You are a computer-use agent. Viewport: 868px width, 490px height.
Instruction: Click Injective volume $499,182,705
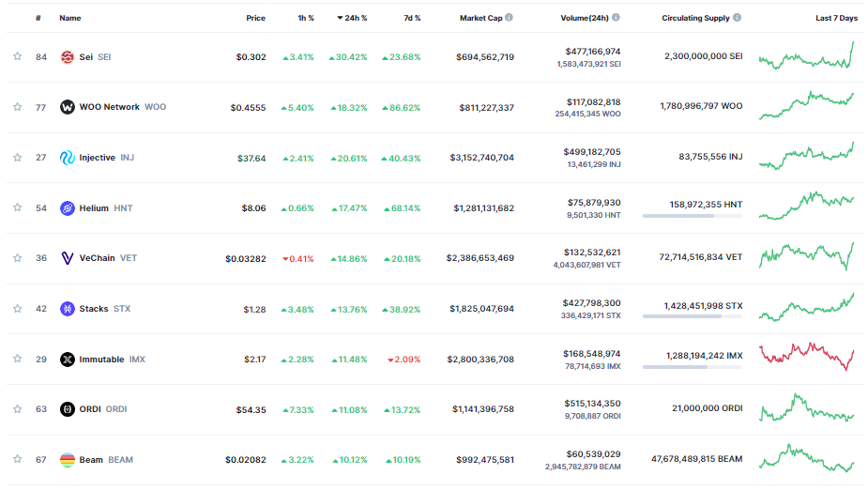click(592, 152)
